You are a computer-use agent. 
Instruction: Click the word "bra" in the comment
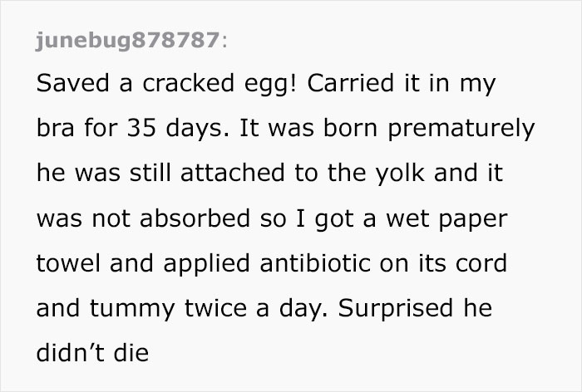pos(54,131)
